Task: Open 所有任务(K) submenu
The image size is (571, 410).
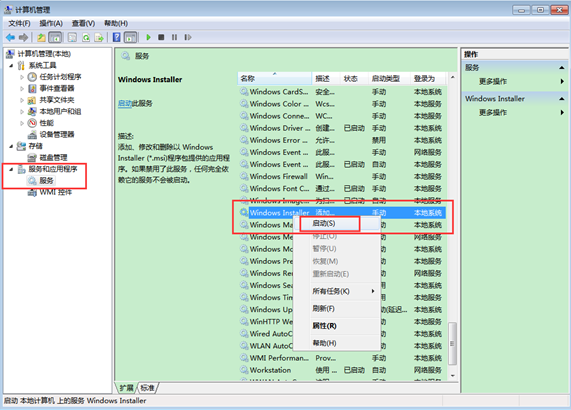Action: click(x=337, y=291)
